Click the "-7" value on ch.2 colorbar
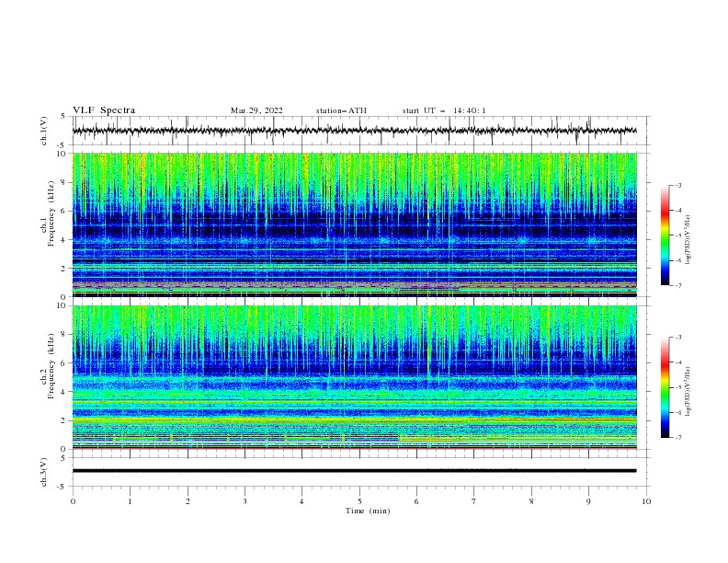Screen dimensions: 728x563 677,438
